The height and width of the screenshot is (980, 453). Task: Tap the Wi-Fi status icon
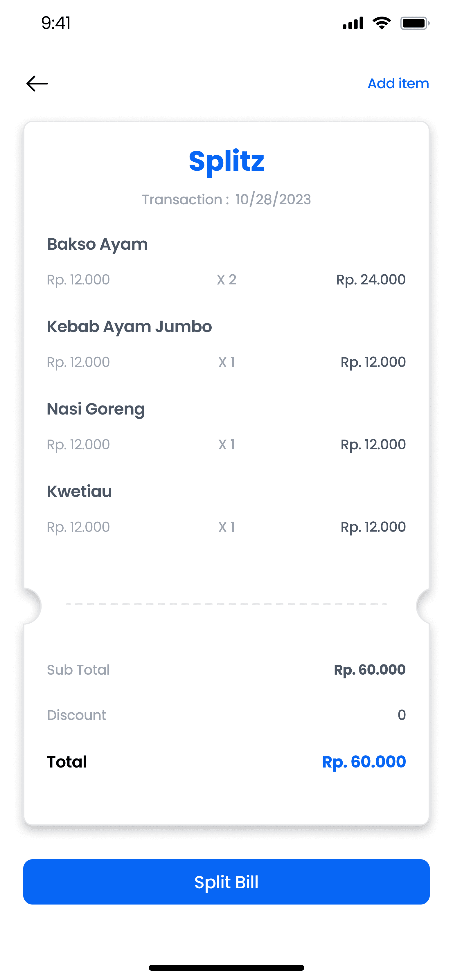[382, 23]
